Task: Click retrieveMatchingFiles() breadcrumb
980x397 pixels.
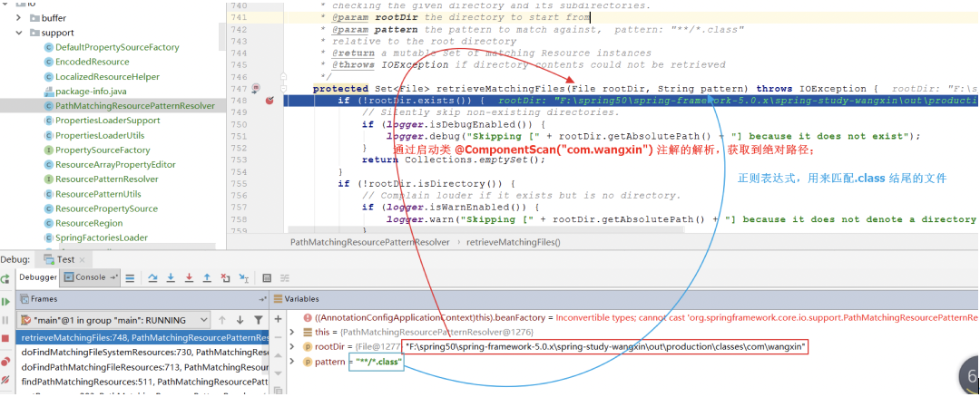Action: (x=513, y=242)
